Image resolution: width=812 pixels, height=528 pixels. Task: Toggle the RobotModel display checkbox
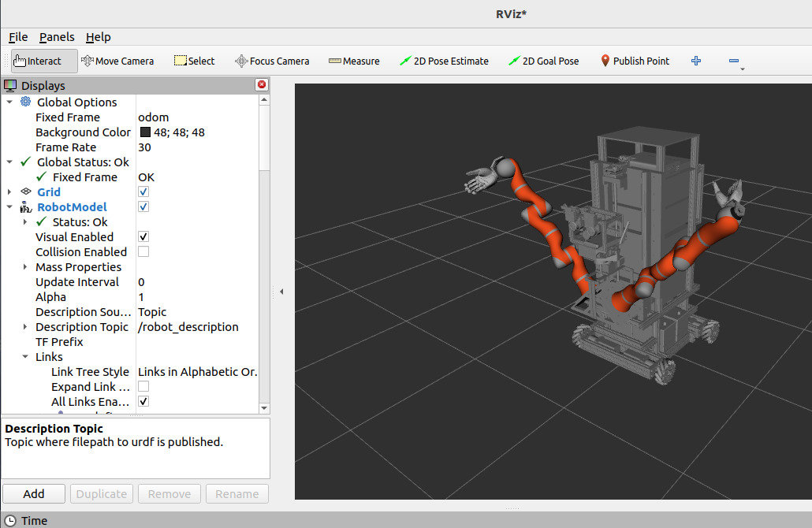[143, 206]
